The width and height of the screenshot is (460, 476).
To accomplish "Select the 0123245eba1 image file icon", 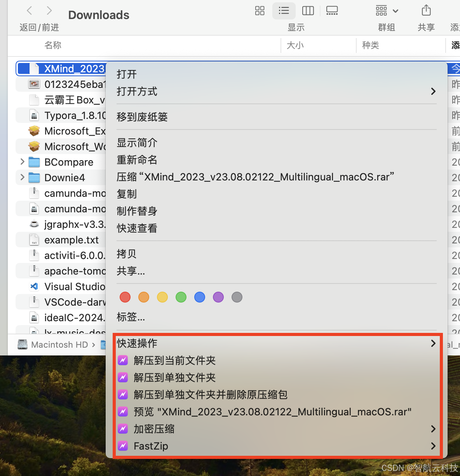I will pyautogui.click(x=34, y=84).
